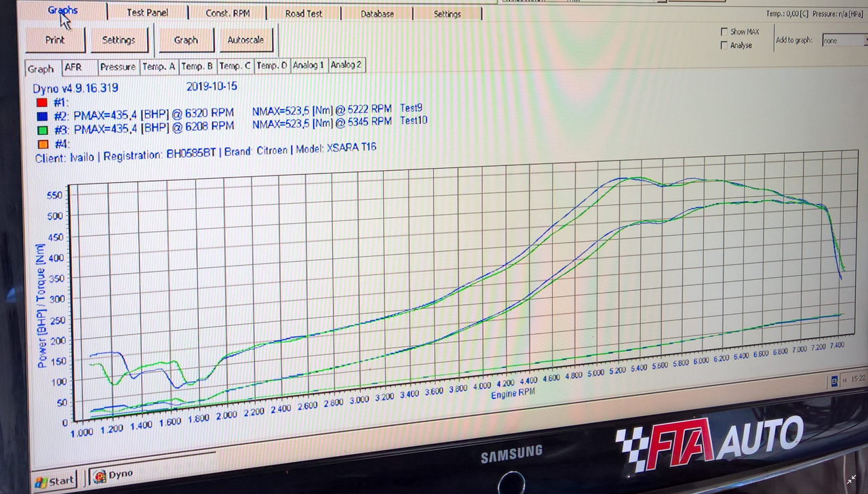Click the orange #4 run color swatch
This screenshot has width=868, height=494.
coord(42,144)
